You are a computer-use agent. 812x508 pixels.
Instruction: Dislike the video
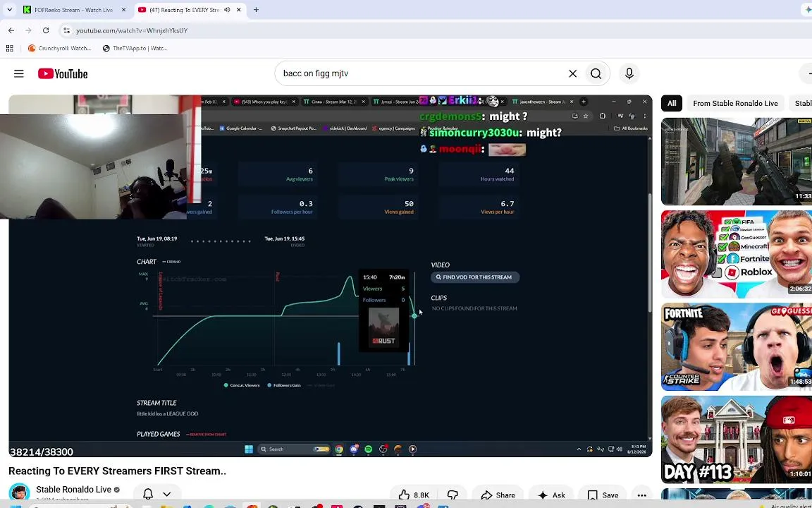[x=453, y=495]
